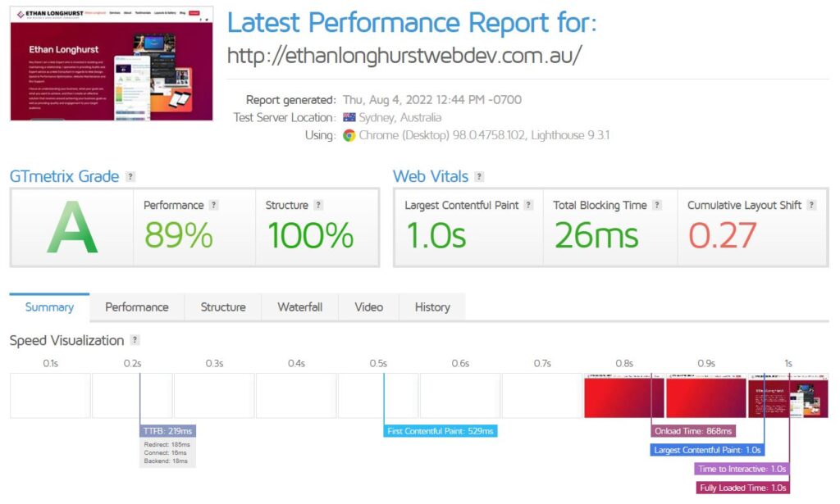Click the Chrome (Desktop) Lighthouse version text

(x=484, y=135)
